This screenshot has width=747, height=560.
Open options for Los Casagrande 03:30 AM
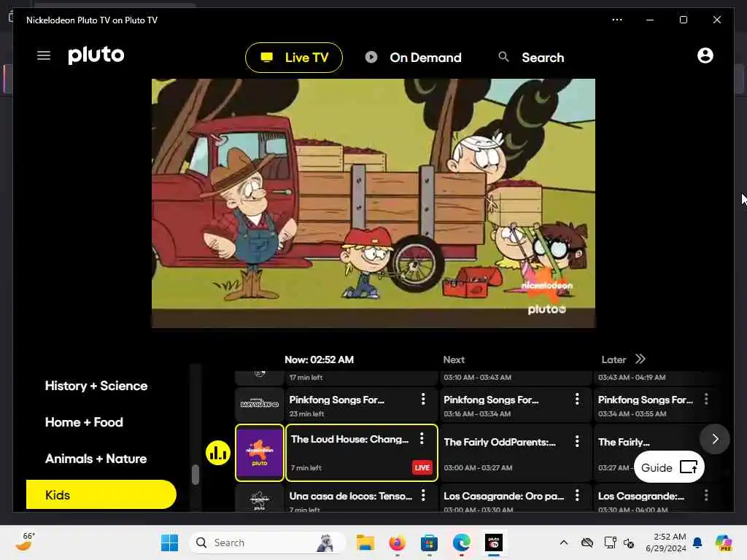pos(706,495)
